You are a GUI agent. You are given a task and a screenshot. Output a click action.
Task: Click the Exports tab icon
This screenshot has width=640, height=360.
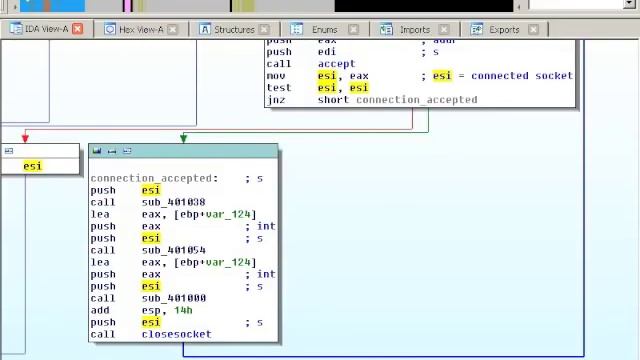[x=476, y=29]
